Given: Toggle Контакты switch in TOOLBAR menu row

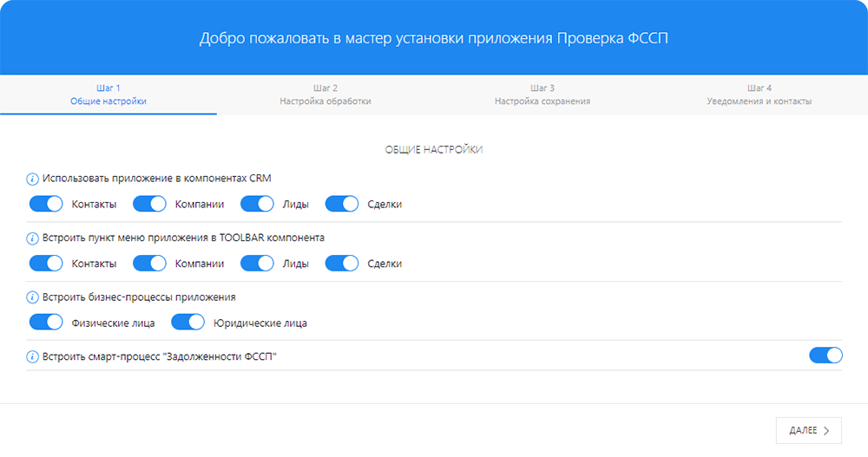Looking at the screenshot, I should pos(46,263).
